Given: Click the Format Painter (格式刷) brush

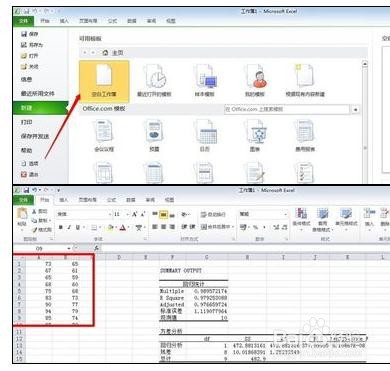Looking at the screenshot, I should pos(42,229).
